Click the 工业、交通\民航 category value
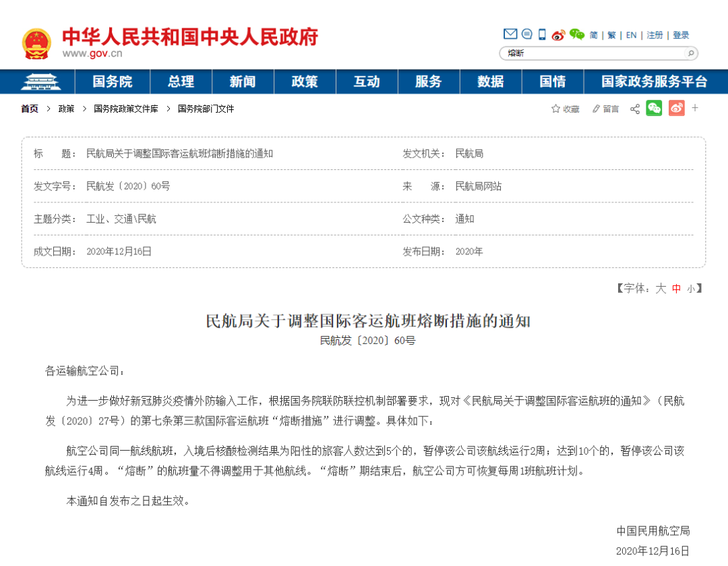 (121, 219)
